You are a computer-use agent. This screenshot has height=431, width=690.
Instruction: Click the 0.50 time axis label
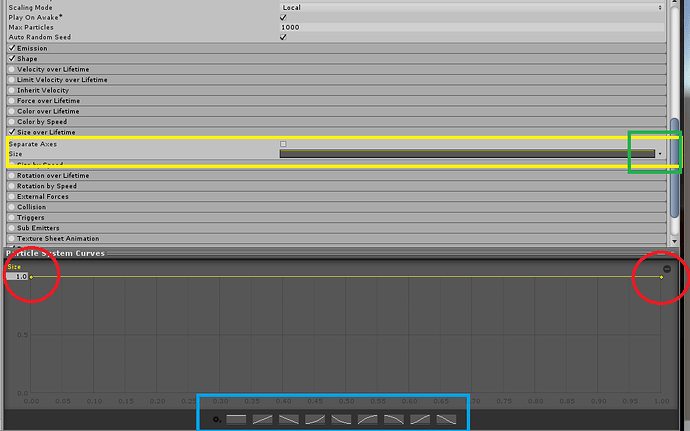tap(346, 401)
